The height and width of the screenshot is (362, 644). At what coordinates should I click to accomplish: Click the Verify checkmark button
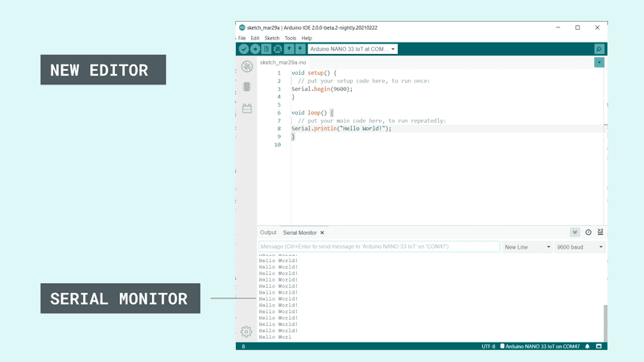[x=244, y=49]
